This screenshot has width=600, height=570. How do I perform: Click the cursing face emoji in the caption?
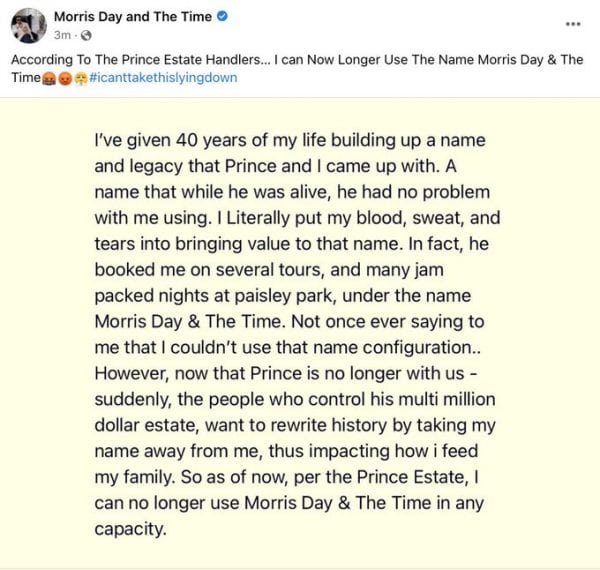point(48,77)
